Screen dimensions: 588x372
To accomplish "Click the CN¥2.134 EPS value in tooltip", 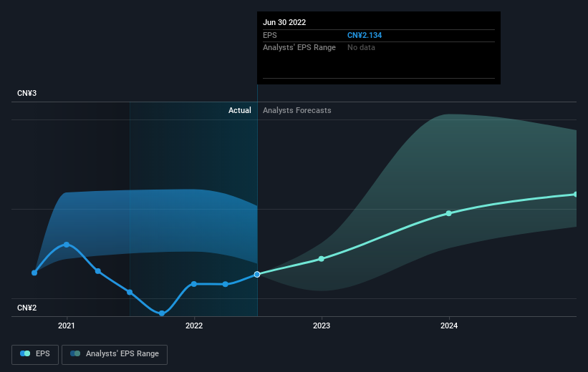I will click(x=365, y=35).
